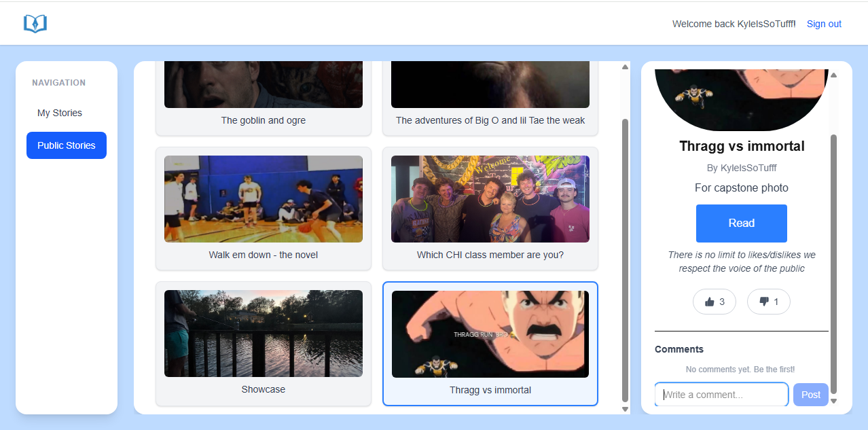Click the No comments yet message
This screenshot has width=868, height=430.
740,370
